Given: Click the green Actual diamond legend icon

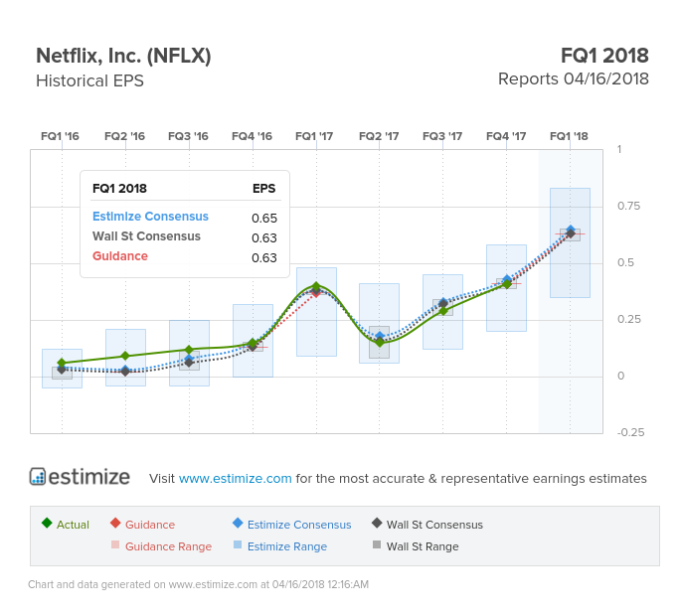Looking at the screenshot, I should coord(47,523).
